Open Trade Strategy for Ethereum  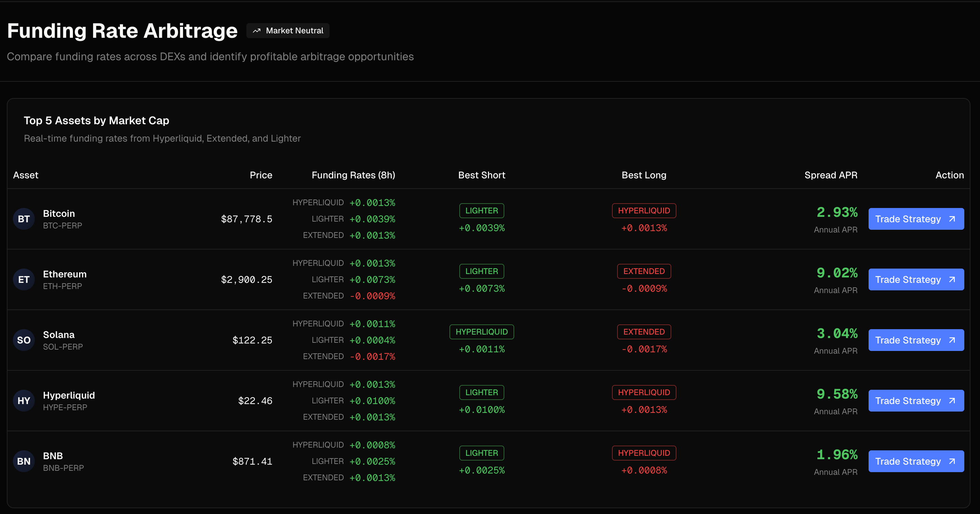916,279
